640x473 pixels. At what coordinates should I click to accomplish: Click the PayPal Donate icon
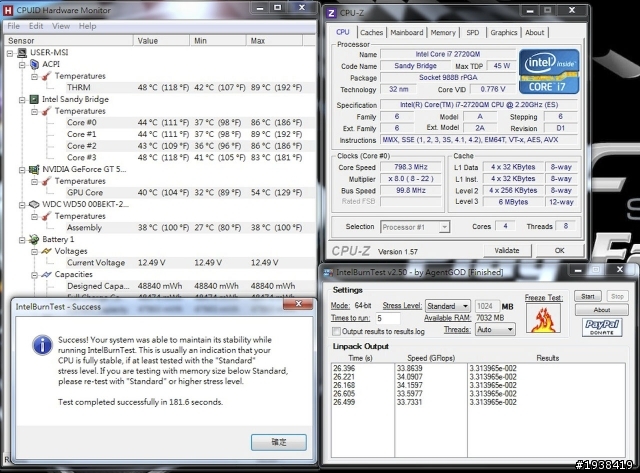tap(602, 327)
